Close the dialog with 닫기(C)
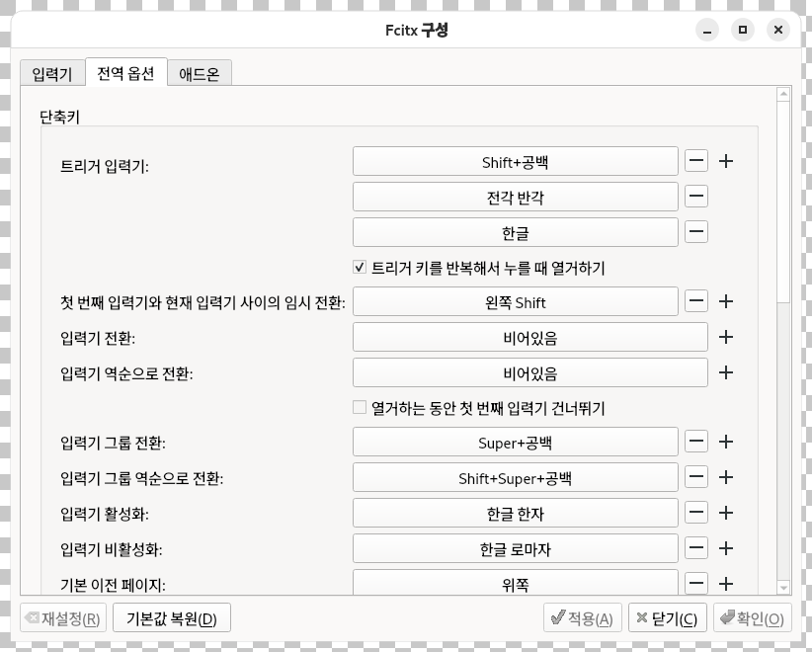The width and height of the screenshot is (812, 652). click(667, 617)
